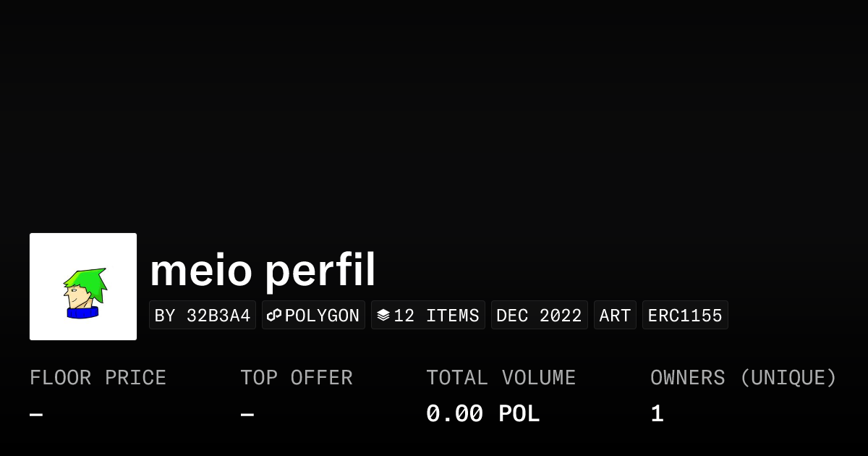868x456 pixels.
Task: Open the POLYGON network badge
Action: pos(313,315)
